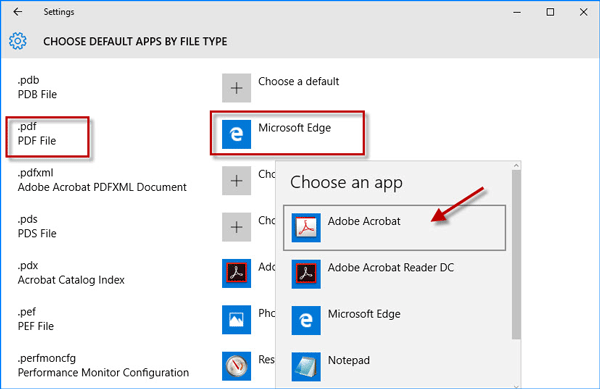Close the Settings window

coord(584,12)
